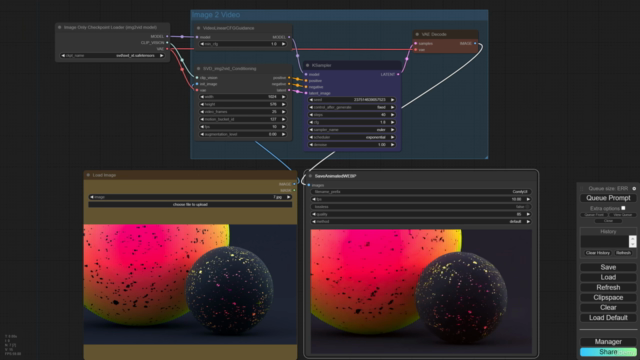Click the Queue Front button
Viewport: 640px width, 360px height.
(x=594, y=215)
